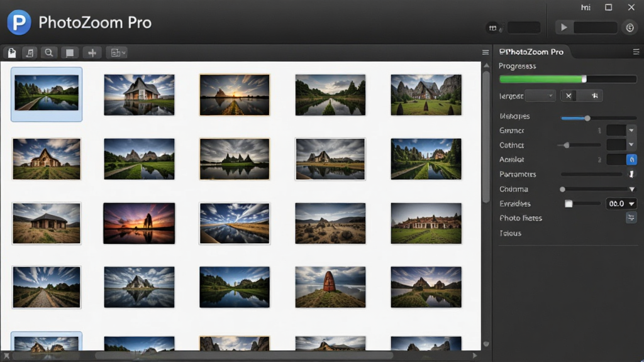Screen dimensions: 644x362
Task: Open the layout icon dropdown in toolbar
Action: (x=118, y=53)
